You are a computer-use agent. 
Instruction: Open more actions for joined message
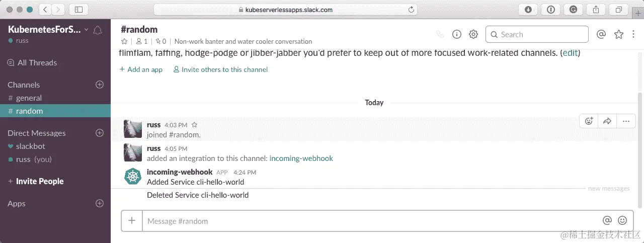[626, 121]
